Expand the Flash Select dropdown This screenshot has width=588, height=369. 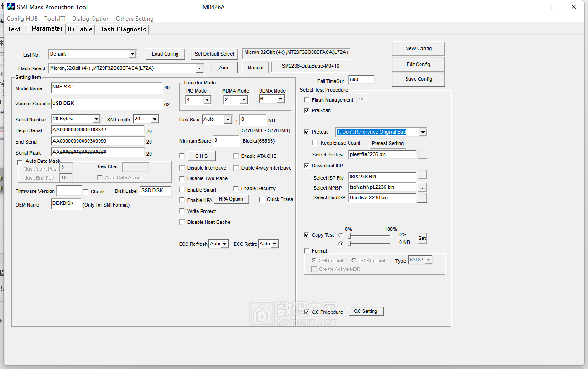click(x=199, y=68)
